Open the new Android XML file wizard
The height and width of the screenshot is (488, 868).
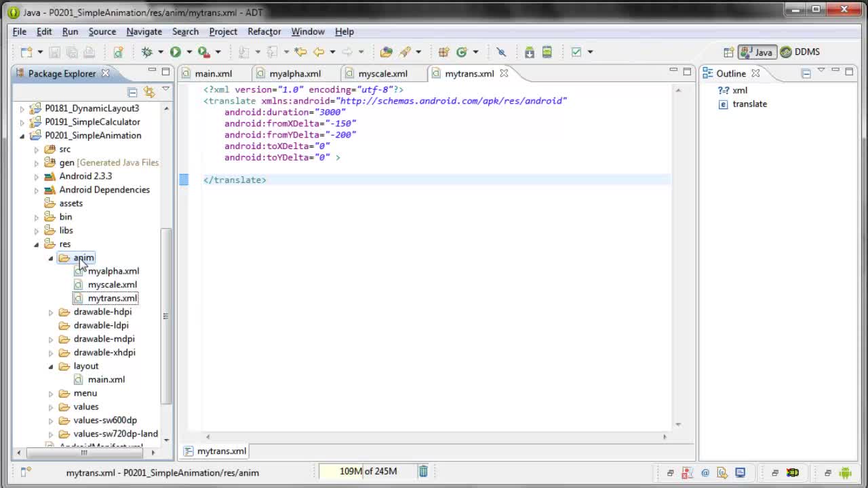click(x=118, y=52)
